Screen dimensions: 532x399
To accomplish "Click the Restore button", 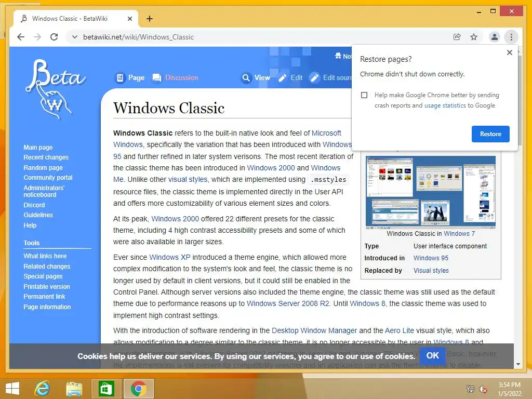I will pyautogui.click(x=490, y=134).
